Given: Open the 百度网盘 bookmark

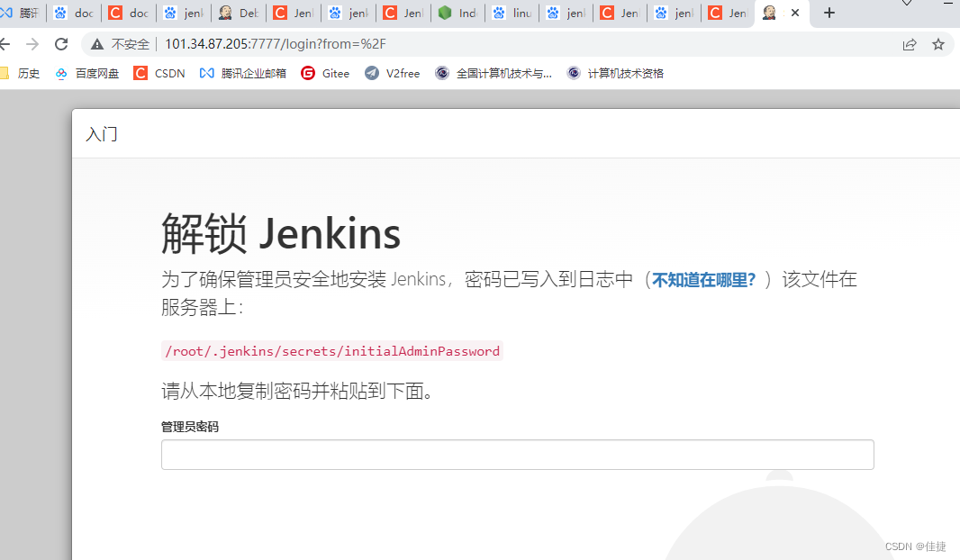Looking at the screenshot, I should click(x=86, y=73).
